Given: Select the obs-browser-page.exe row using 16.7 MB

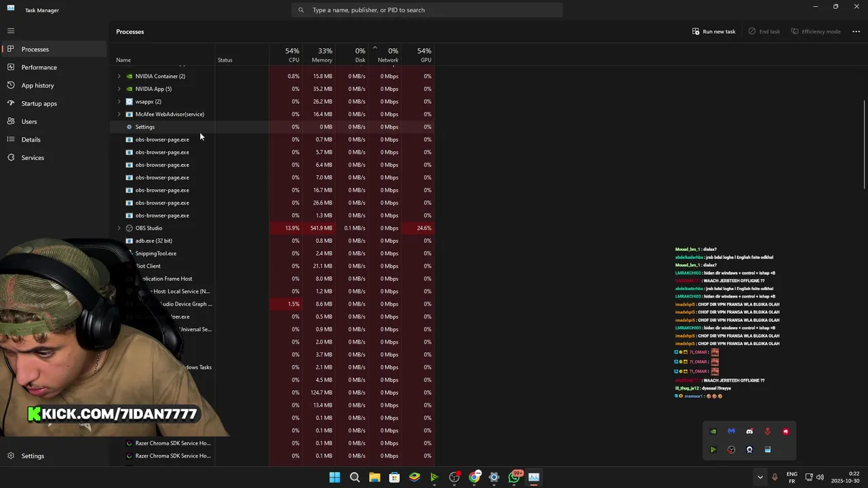Looking at the screenshot, I should (273, 190).
